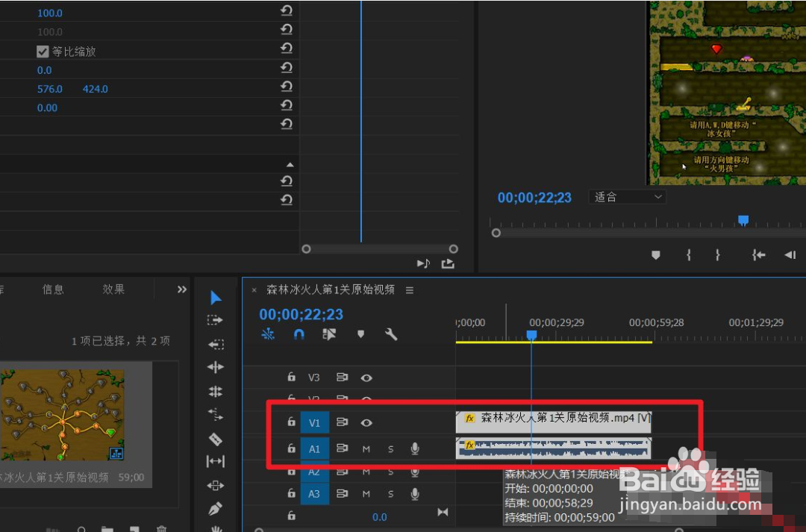Step back one frame in monitor
The height and width of the screenshot is (532, 806).
tap(790, 255)
